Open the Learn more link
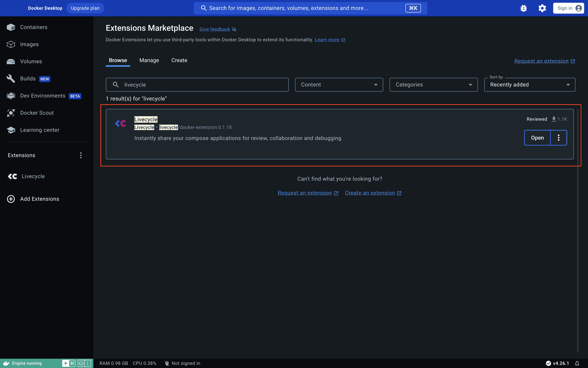Image resolution: width=588 pixels, height=368 pixels. pyautogui.click(x=330, y=40)
